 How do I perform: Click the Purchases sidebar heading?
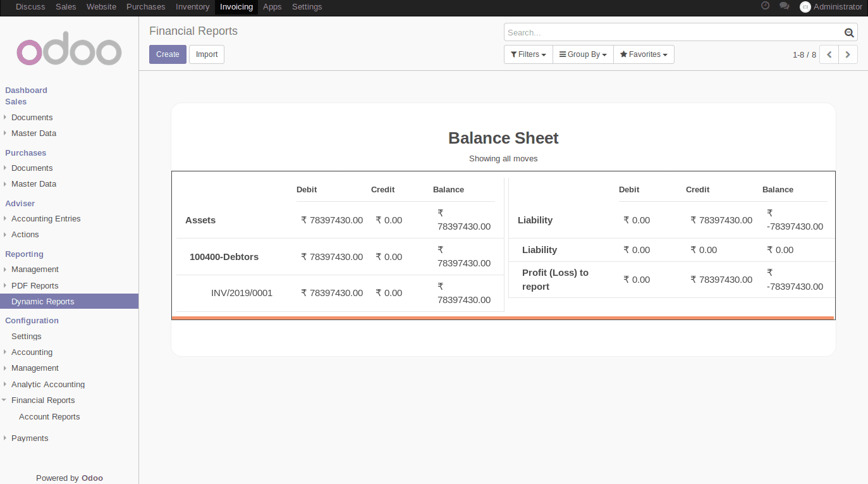click(25, 153)
